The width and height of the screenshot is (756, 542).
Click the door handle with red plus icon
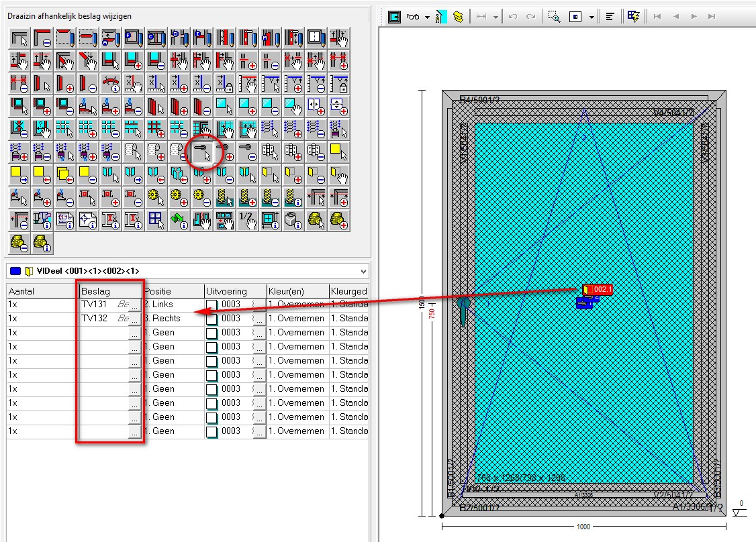pyautogui.click(x=225, y=152)
